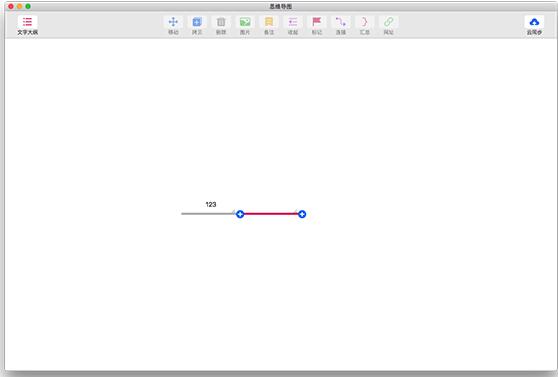The height and width of the screenshot is (377, 558).
Task: Click the yellow minimize window button
Action: click(20, 6)
